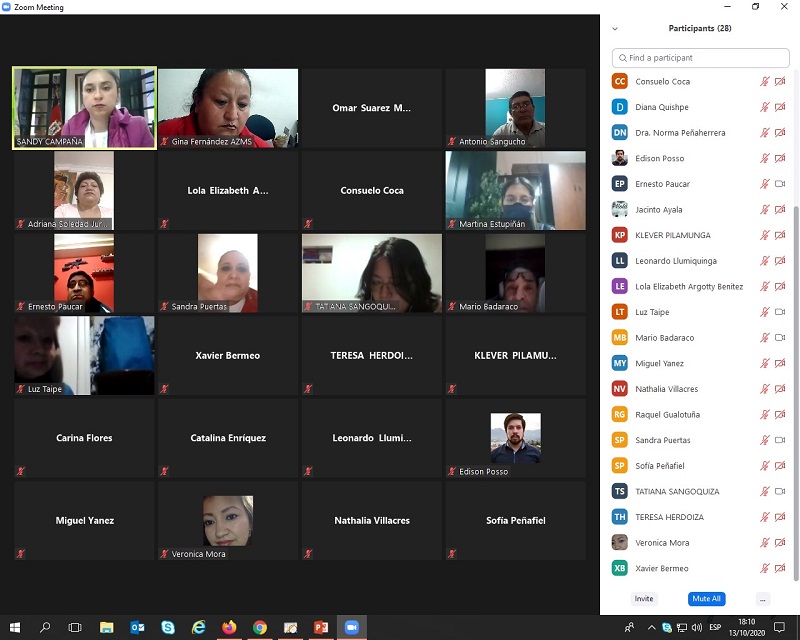800x640 pixels.
Task: Select SANDY CAMPAÑA's video tile
Action: pos(84,108)
